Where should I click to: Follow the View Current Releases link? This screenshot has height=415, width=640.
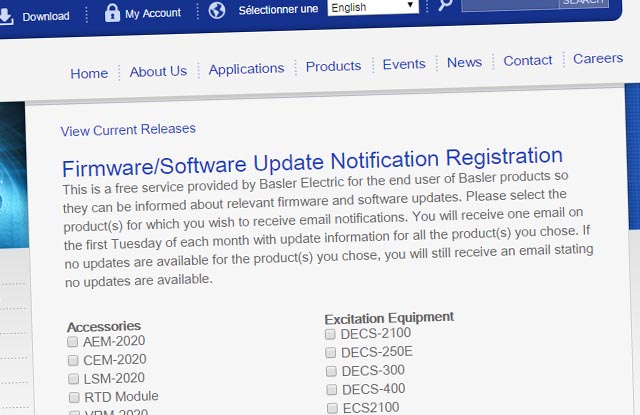tap(128, 130)
